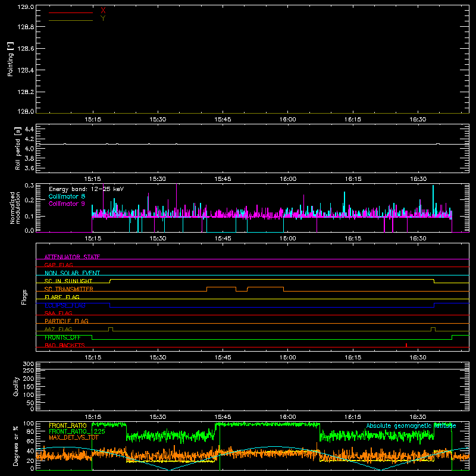Click 15:15 time label under Quality plot
Viewport: 476px width, 476px height.
click(x=93, y=417)
